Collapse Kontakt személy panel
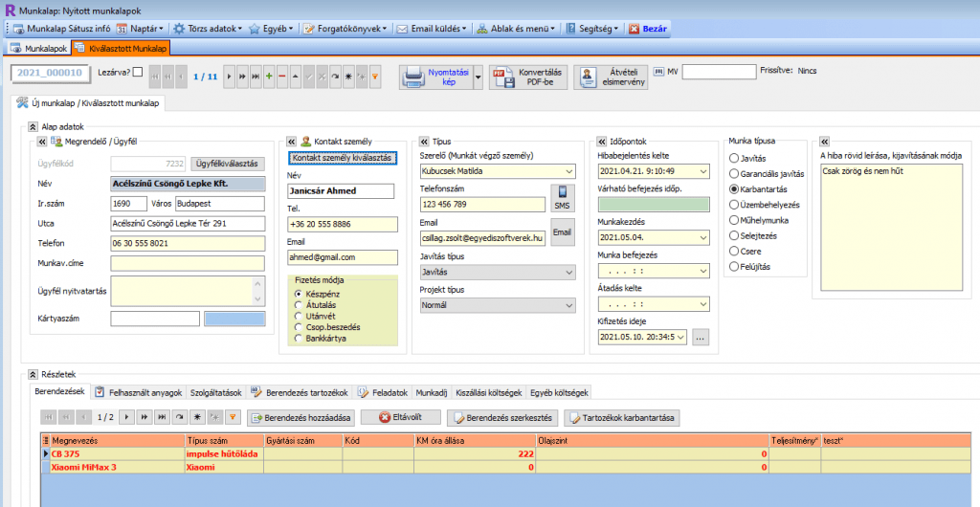Screen dimensions: 980x507 tap(291, 142)
